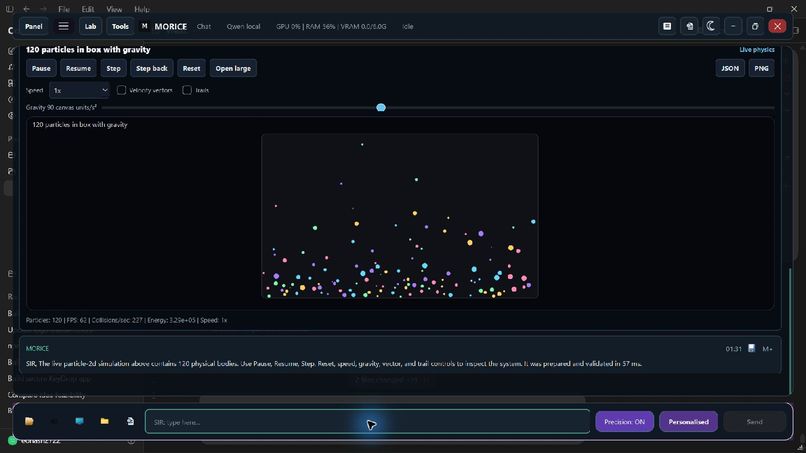The image size is (806, 453).
Task: Click the MORICE sender name in message
Action: [x=38, y=349]
